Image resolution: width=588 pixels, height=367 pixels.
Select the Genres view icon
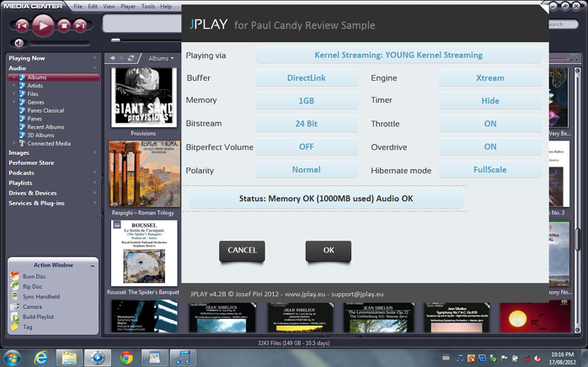23,102
